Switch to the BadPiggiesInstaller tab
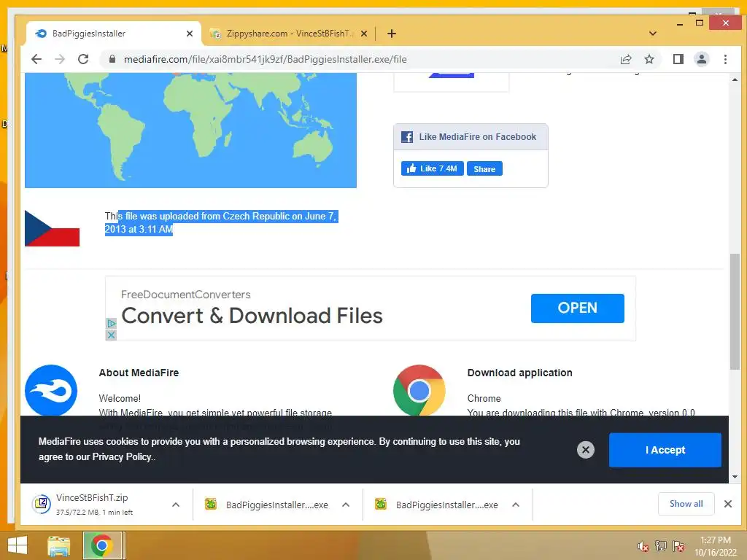The height and width of the screenshot is (560, 747). pyautogui.click(x=115, y=34)
